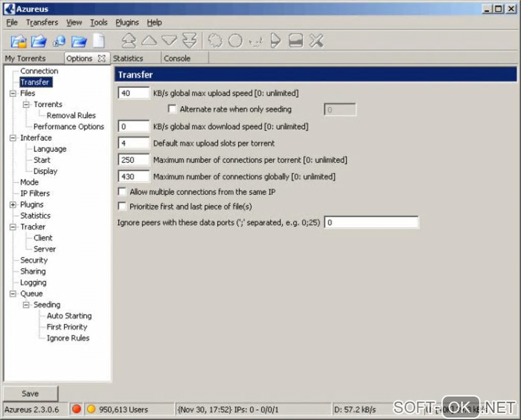This screenshot has width=521, height=420.
Task: Select Client under Tracker
Action: click(43, 238)
